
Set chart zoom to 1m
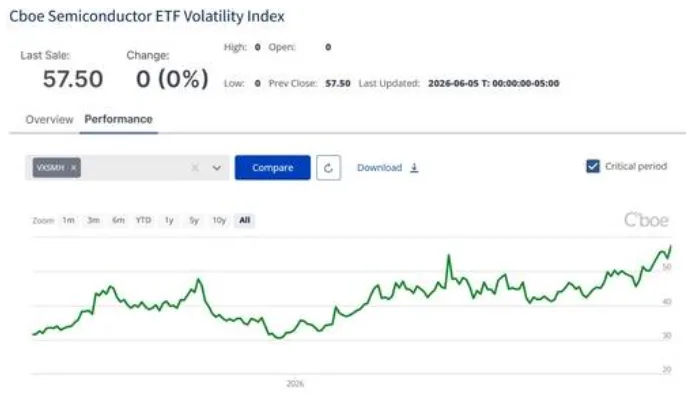click(x=68, y=220)
